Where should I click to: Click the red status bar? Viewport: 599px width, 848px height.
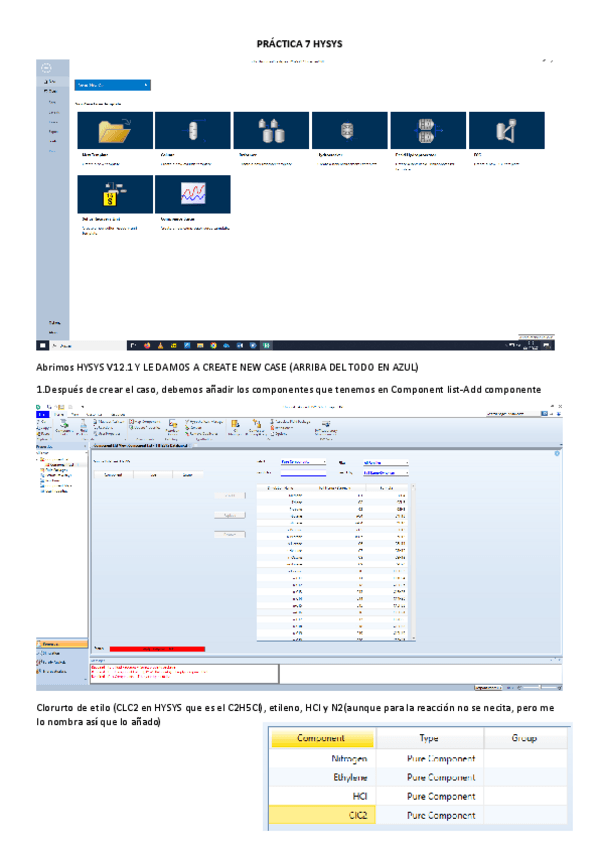(x=157, y=648)
